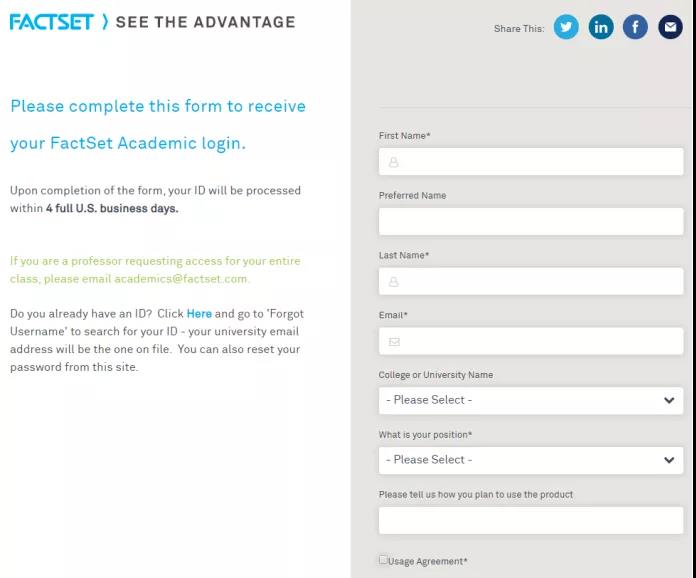Click the SEE THE ADVANTAGE header text
This screenshot has width=696, height=578.
click(x=206, y=22)
